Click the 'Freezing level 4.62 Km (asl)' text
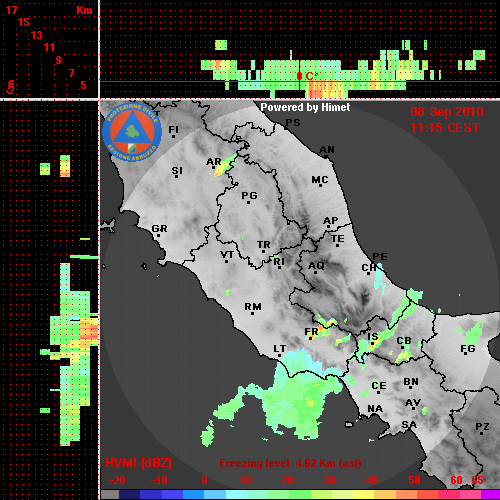Image resolution: width=500 pixels, height=500 pixels. tap(290, 463)
